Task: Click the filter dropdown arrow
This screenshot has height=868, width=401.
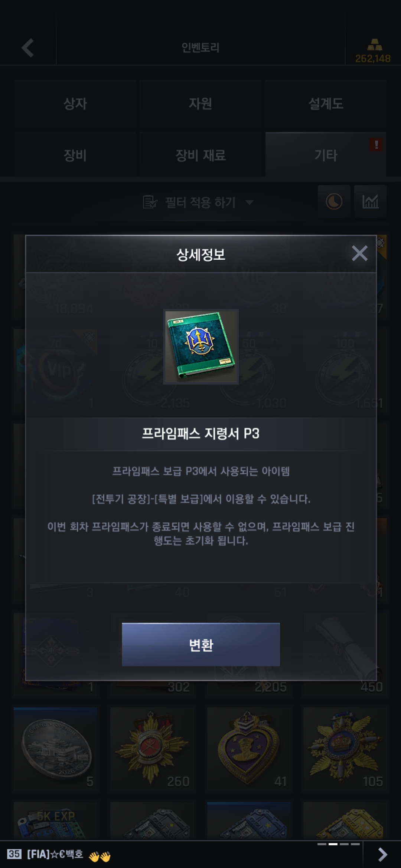Action: tap(250, 202)
